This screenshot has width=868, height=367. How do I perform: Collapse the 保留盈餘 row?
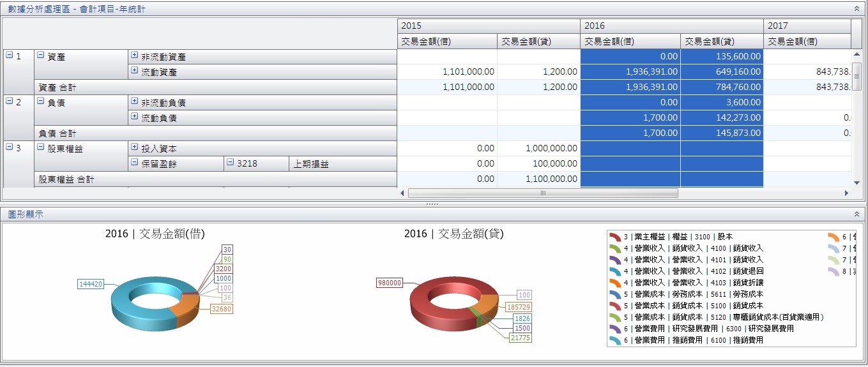(135, 163)
